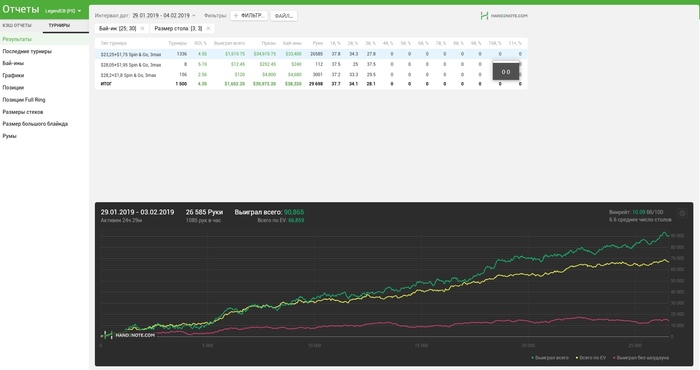The image size is (700, 370).
Task: Open the Бай-ины report in sidebar
Action: click(x=13, y=63)
